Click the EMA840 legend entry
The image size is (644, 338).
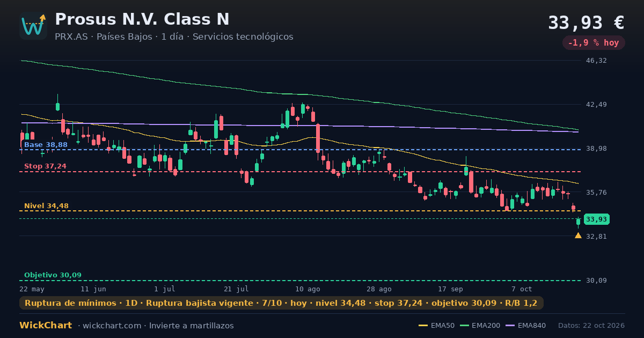click(x=525, y=326)
